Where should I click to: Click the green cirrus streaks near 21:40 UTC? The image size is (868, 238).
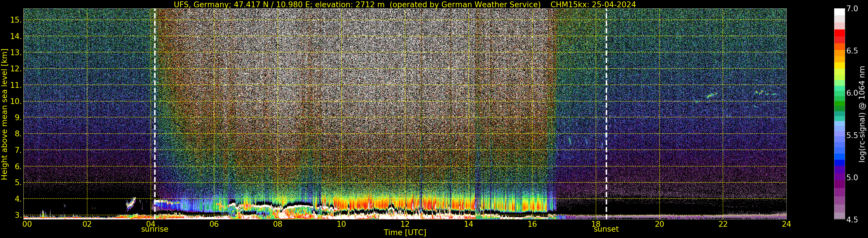(711, 96)
